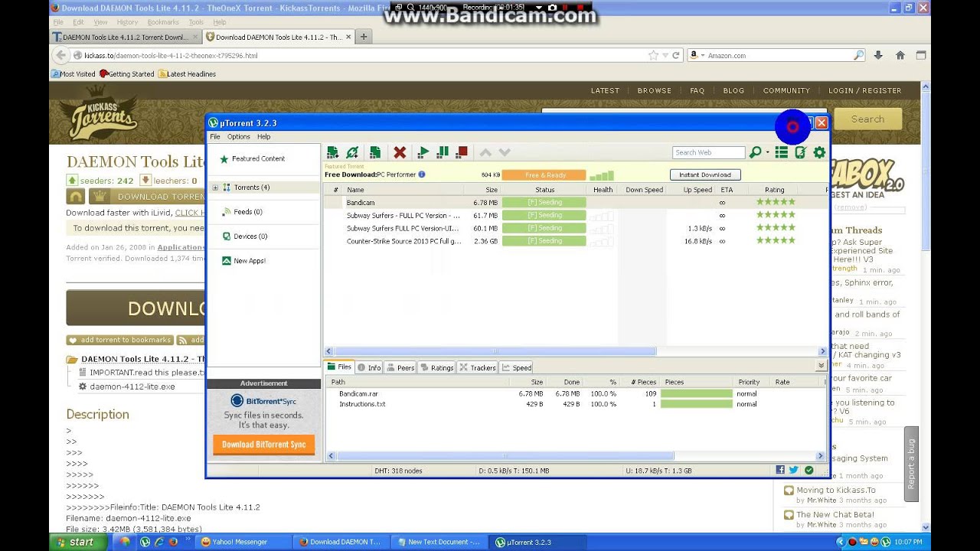980x551 pixels.
Task: Click the Free & Ready status bar
Action: pos(544,174)
